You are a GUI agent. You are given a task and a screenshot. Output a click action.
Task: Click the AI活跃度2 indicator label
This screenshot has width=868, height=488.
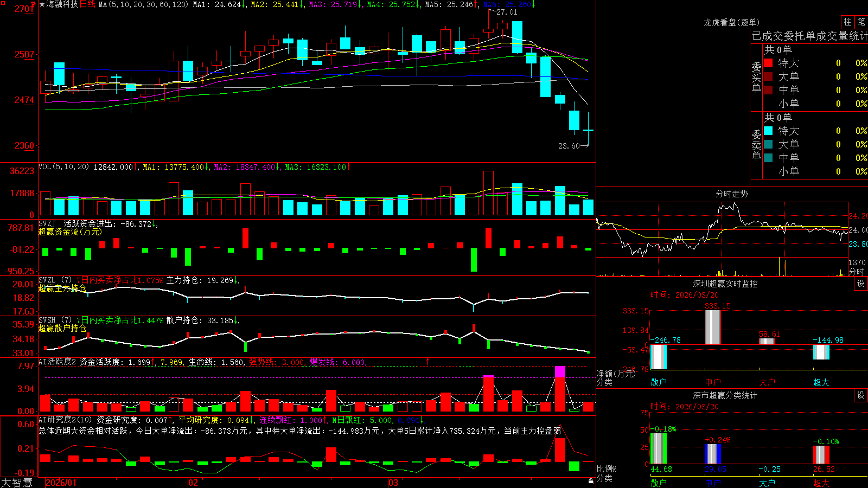(x=58, y=362)
